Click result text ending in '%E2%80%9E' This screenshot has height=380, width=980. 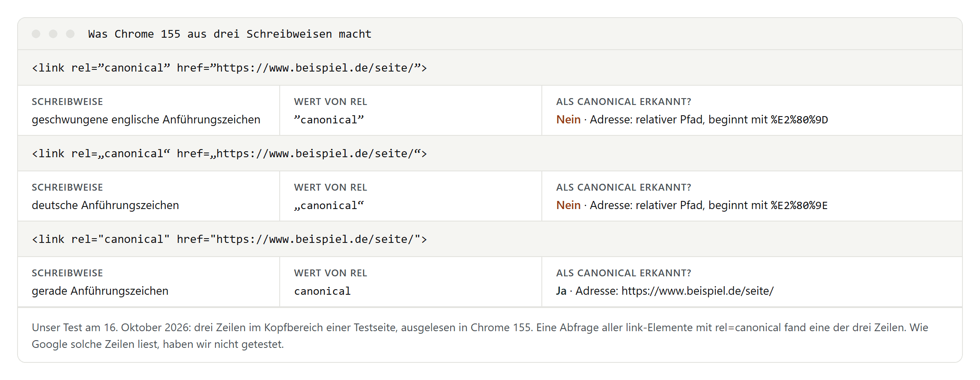[x=692, y=205]
